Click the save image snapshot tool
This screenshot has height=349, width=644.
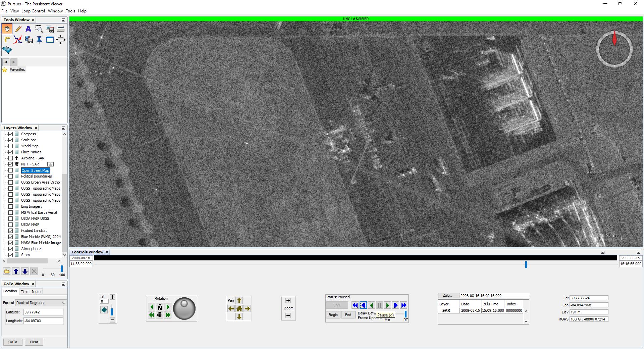(50, 29)
